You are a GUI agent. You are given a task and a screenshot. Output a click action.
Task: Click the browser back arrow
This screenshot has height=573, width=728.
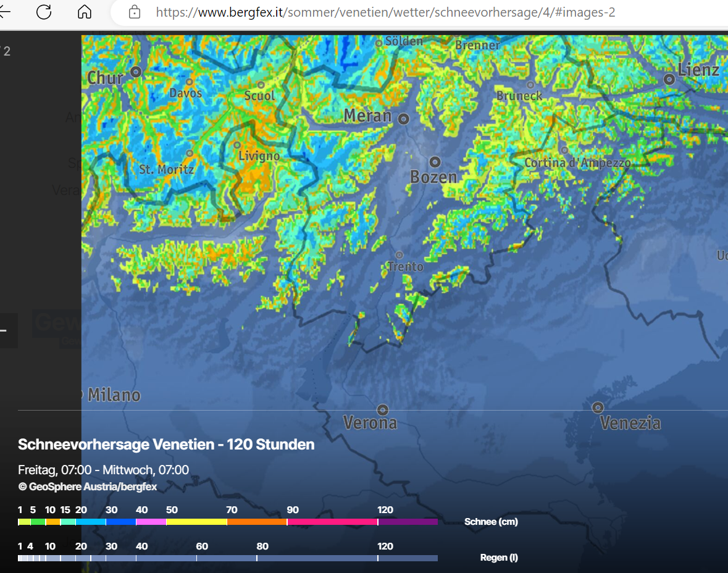[x=5, y=12]
